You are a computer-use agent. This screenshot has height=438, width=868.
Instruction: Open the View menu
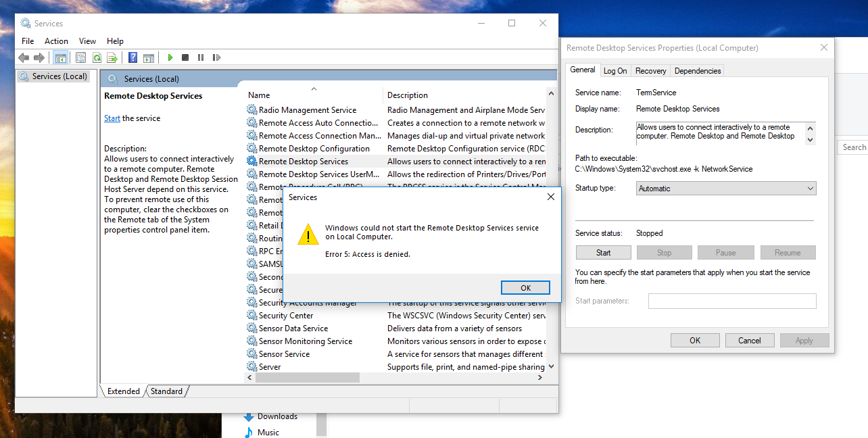click(x=87, y=41)
